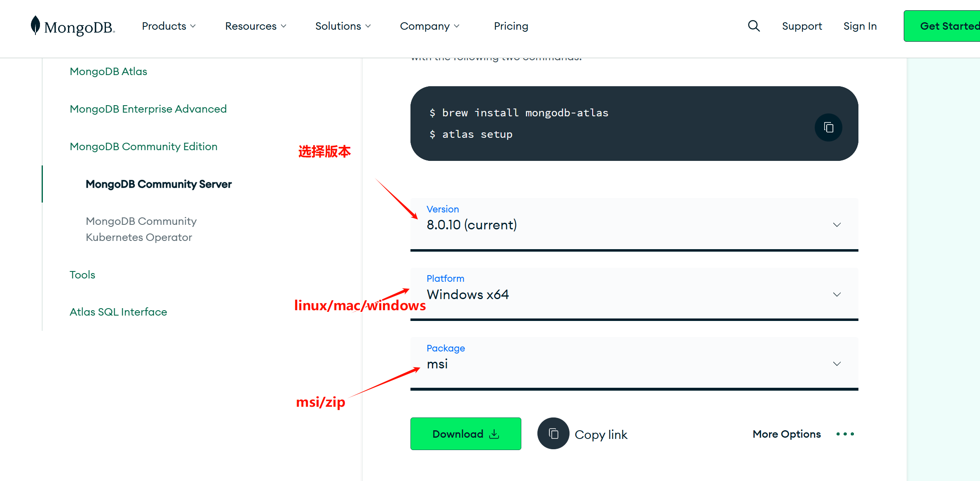980x481 pixels.
Task: Open the Platform Windows x64 dropdown
Action: click(x=634, y=294)
